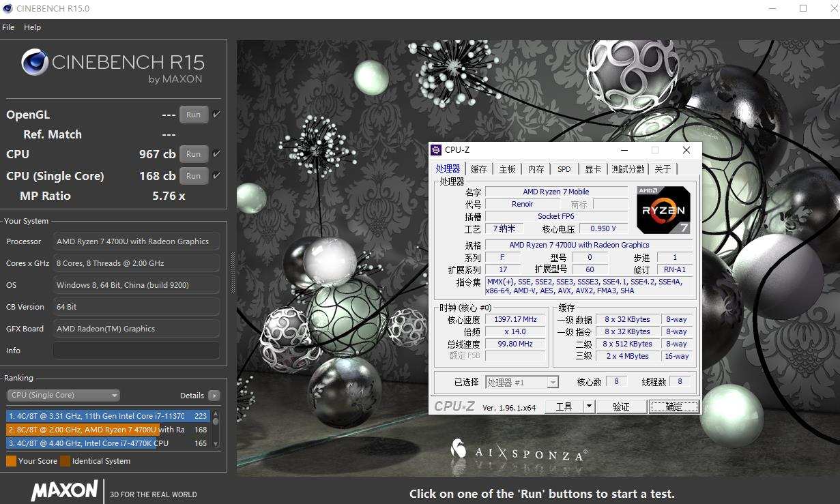
Task: Click the brown Identical System legend swatch
Action: (65, 461)
